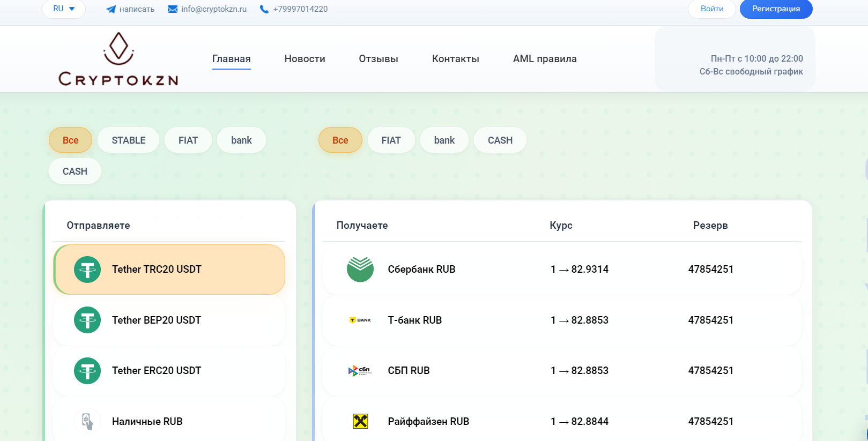This screenshot has width=868, height=441.
Task: Click the Tether TRC20 USDT coin icon
Action: pyautogui.click(x=87, y=270)
